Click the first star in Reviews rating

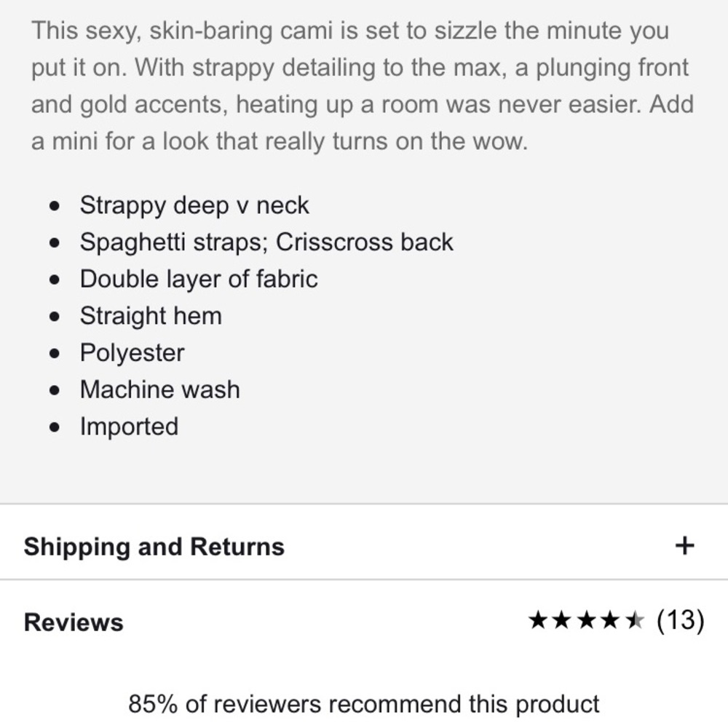pyautogui.click(x=538, y=621)
